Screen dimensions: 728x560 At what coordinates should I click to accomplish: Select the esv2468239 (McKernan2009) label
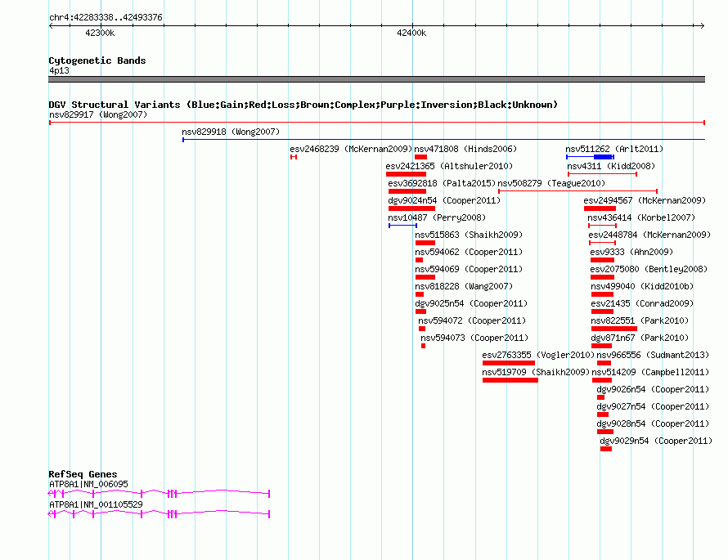pyautogui.click(x=351, y=149)
